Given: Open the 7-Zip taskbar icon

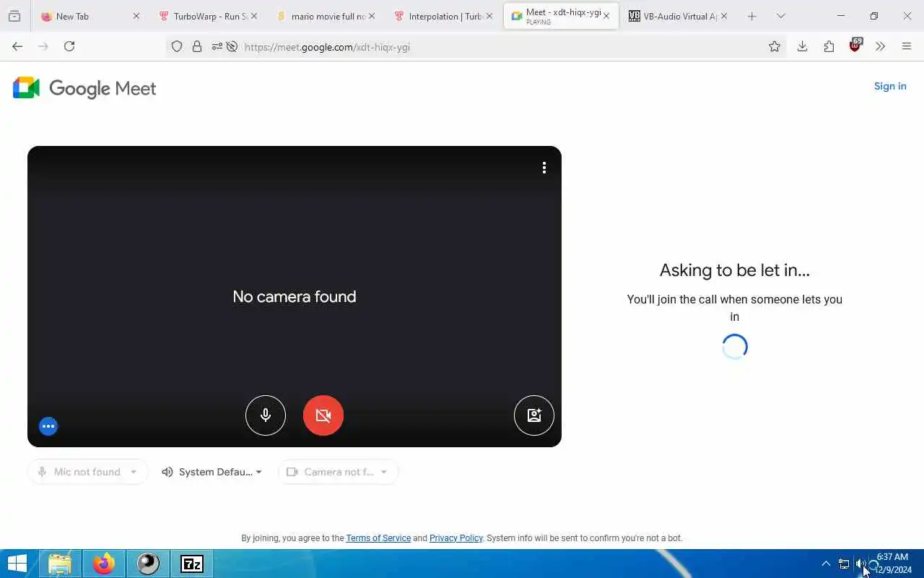Looking at the screenshot, I should (x=192, y=564).
